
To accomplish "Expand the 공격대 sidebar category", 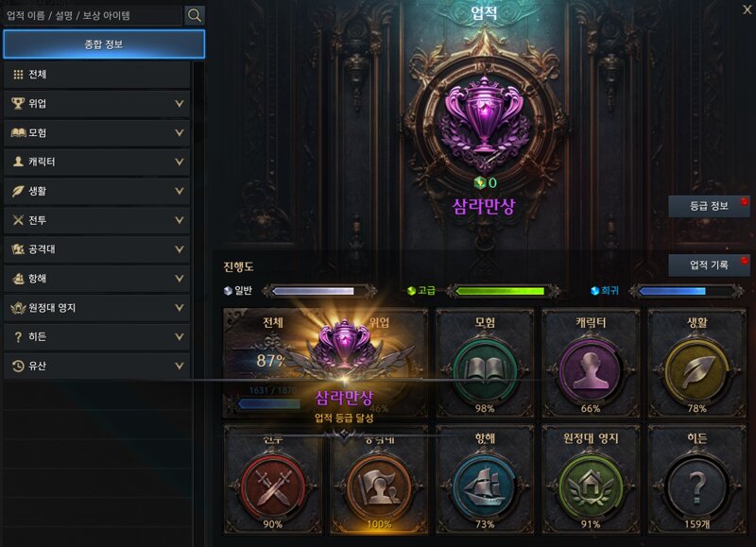I will coord(96,249).
